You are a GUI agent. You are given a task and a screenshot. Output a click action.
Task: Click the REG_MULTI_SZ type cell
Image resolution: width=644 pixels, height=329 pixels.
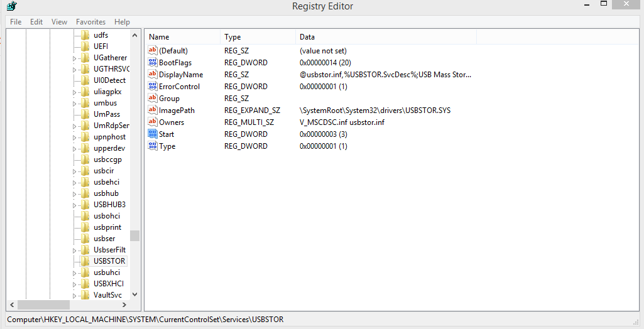point(249,122)
